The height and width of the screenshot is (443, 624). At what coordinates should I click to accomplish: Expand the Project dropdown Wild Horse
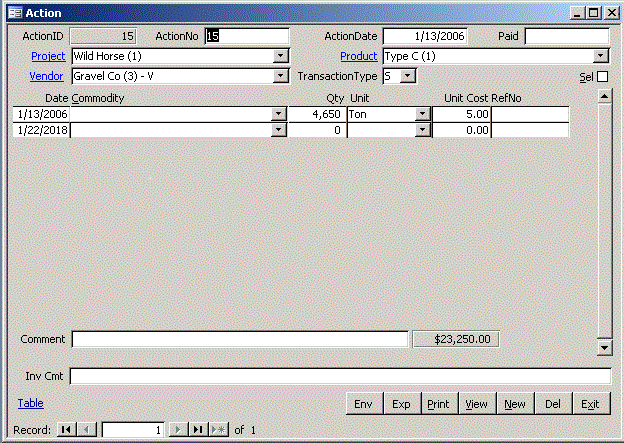coord(281,56)
